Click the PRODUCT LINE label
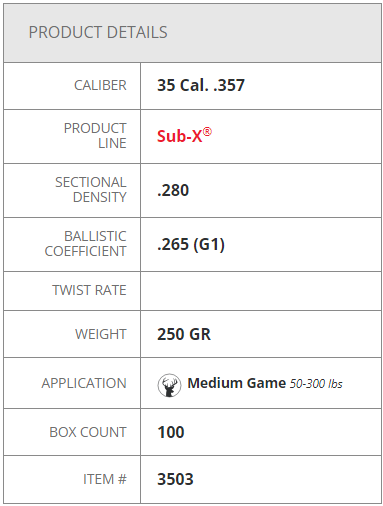This screenshot has width=383, height=506. (95, 136)
